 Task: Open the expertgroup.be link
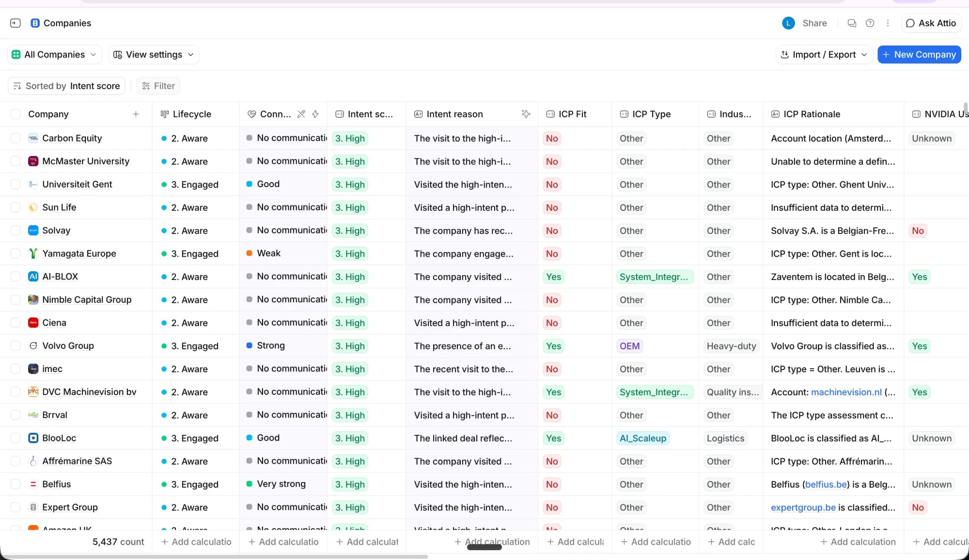[x=803, y=507]
